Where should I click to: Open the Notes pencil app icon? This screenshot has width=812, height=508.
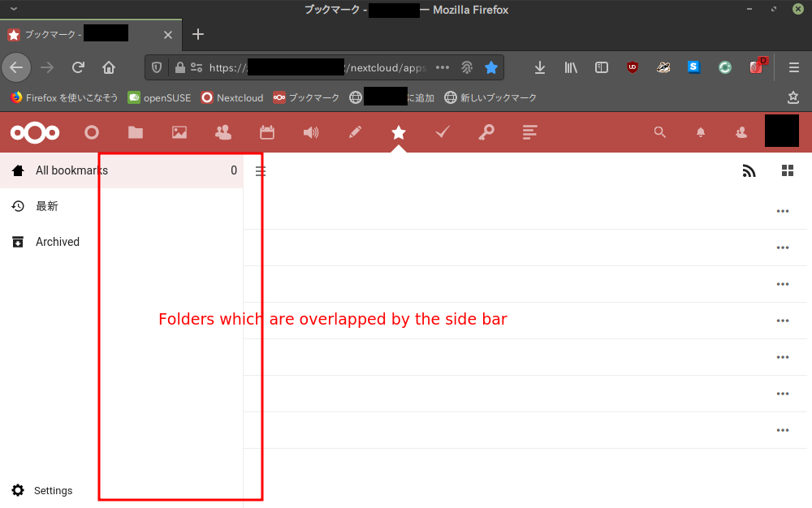coord(355,132)
